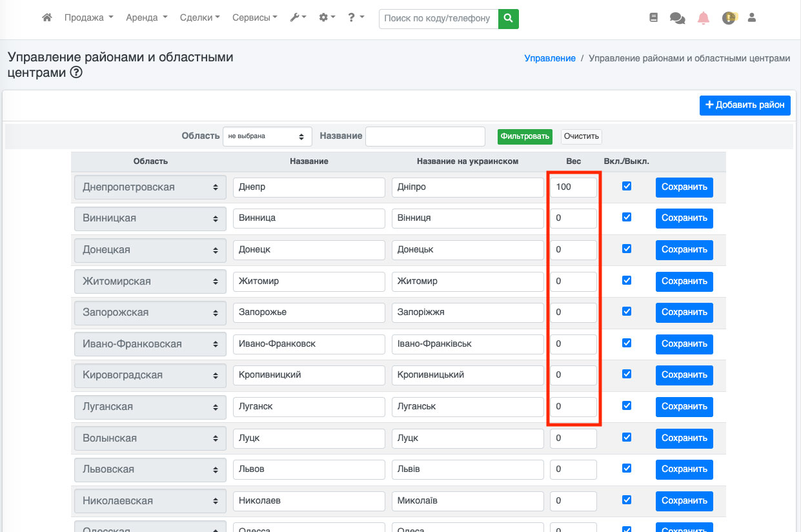This screenshot has height=532, width=801.
Task: Open the Продажа menu
Action: [88, 18]
